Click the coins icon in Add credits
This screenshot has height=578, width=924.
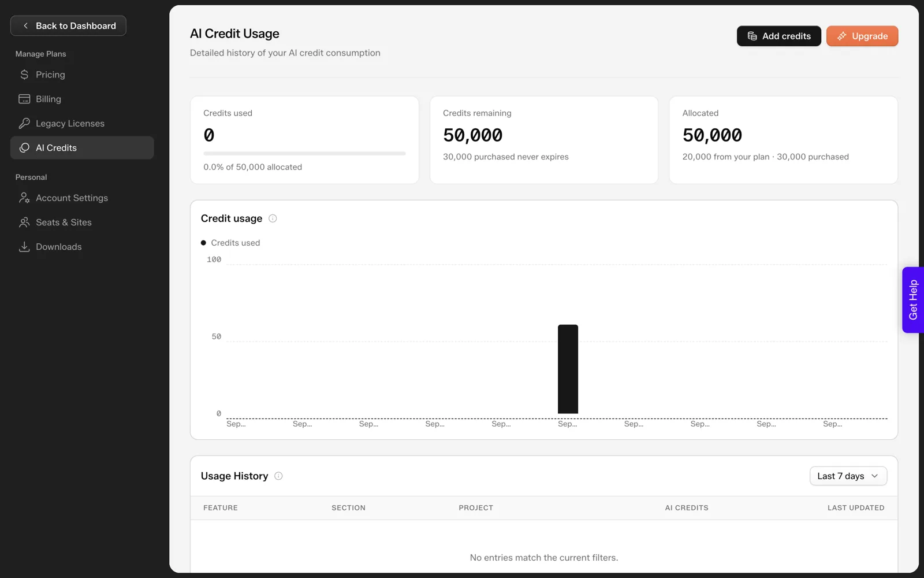[752, 36]
